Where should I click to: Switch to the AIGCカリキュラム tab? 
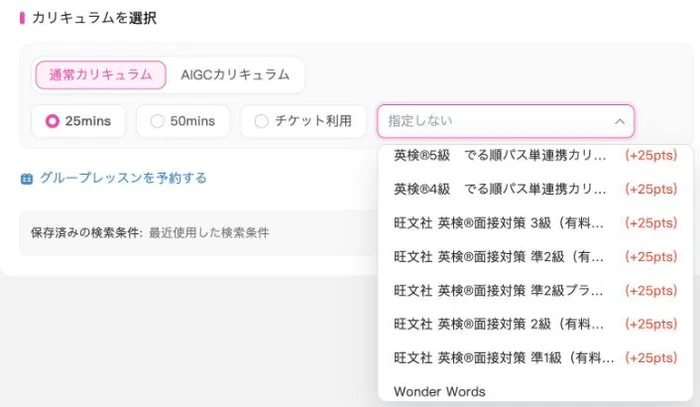pyautogui.click(x=235, y=75)
